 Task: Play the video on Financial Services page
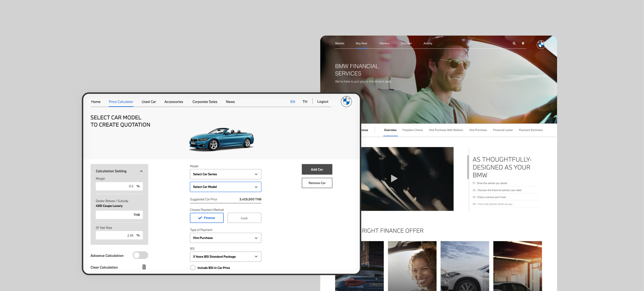tap(394, 179)
